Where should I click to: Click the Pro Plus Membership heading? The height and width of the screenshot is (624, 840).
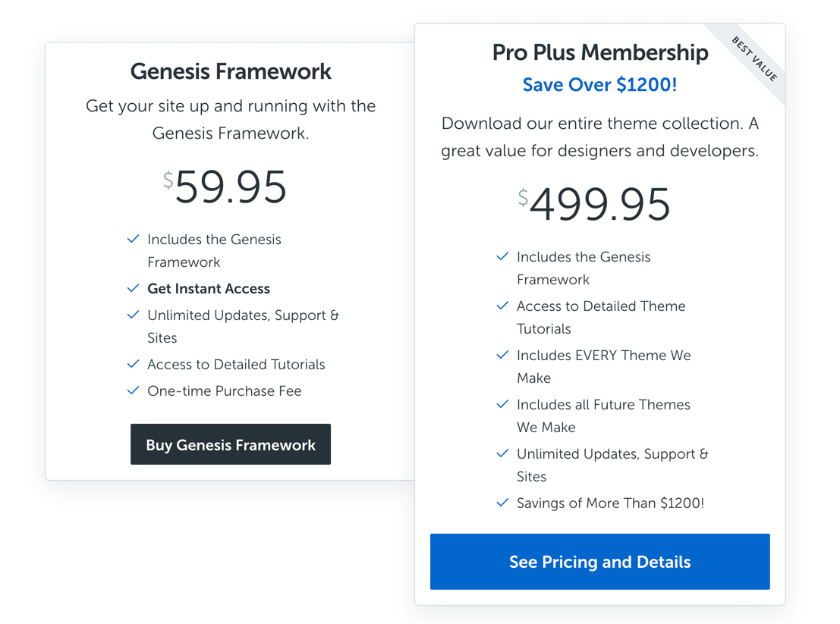click(x=600, y=52)
